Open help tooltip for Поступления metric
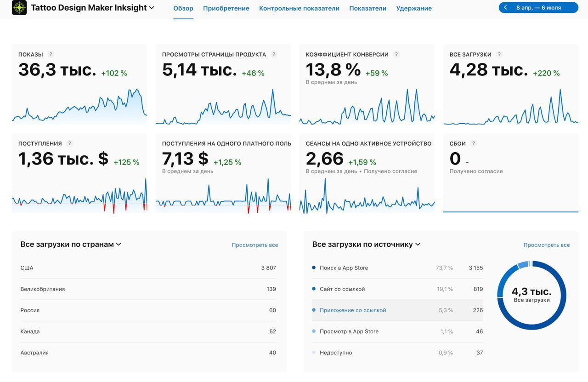This screenshot has height=382, width=588. [69, 143]
